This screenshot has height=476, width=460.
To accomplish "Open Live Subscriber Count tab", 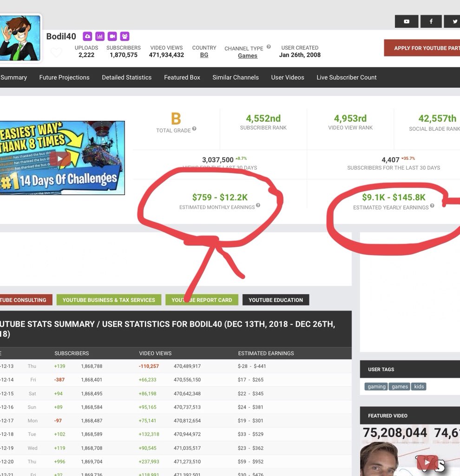I will pos(347,78).
